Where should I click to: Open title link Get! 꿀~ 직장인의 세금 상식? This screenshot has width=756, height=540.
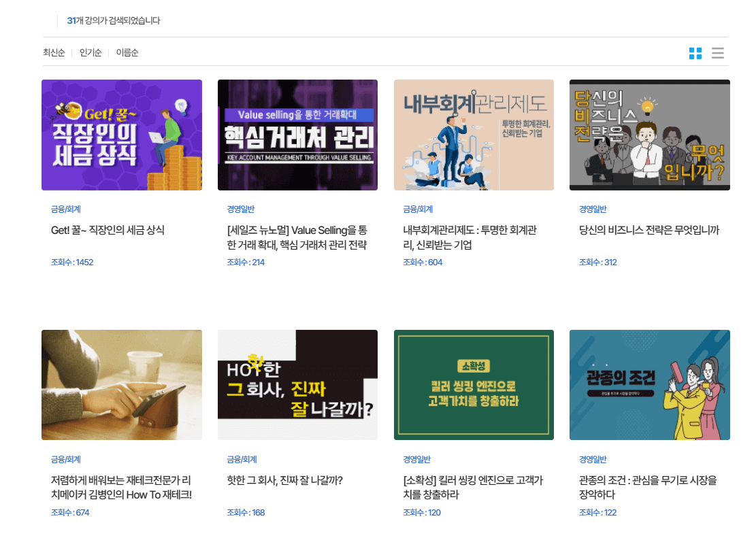click(108, 231)
